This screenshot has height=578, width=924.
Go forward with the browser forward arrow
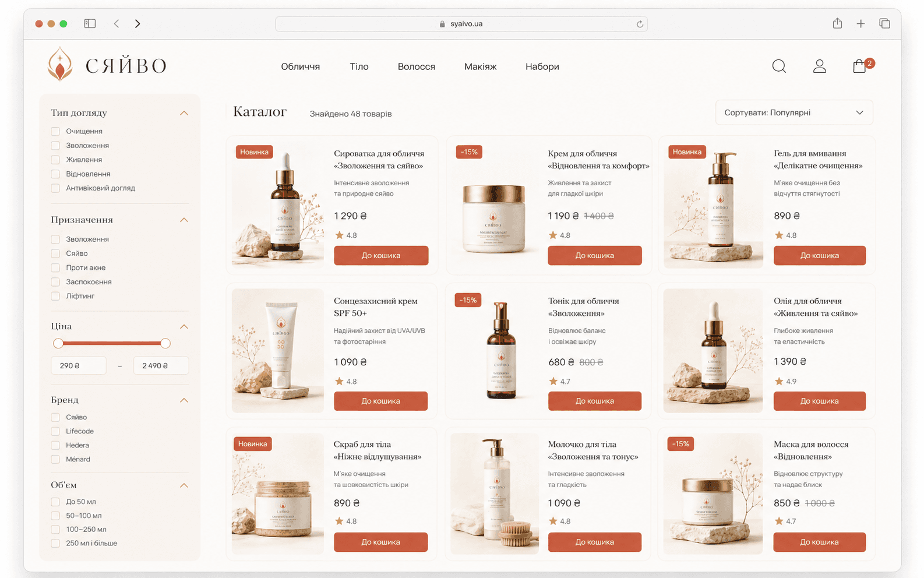click(137, 23)
